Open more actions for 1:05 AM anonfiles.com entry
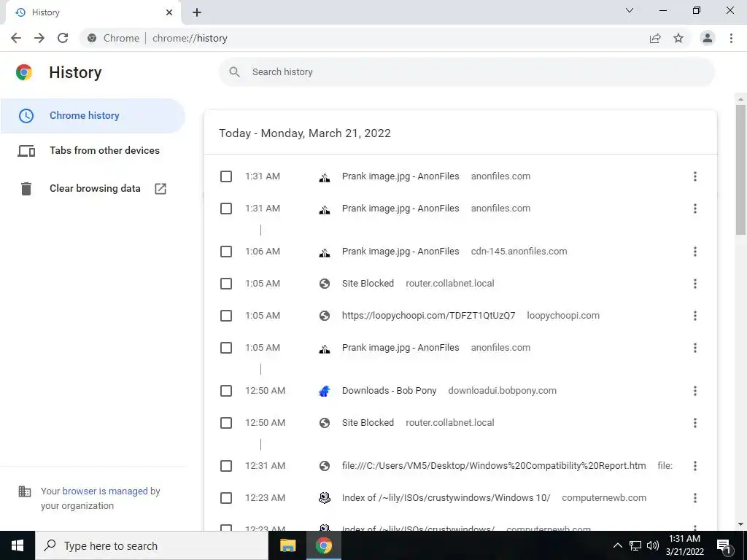 pos(695,348)
